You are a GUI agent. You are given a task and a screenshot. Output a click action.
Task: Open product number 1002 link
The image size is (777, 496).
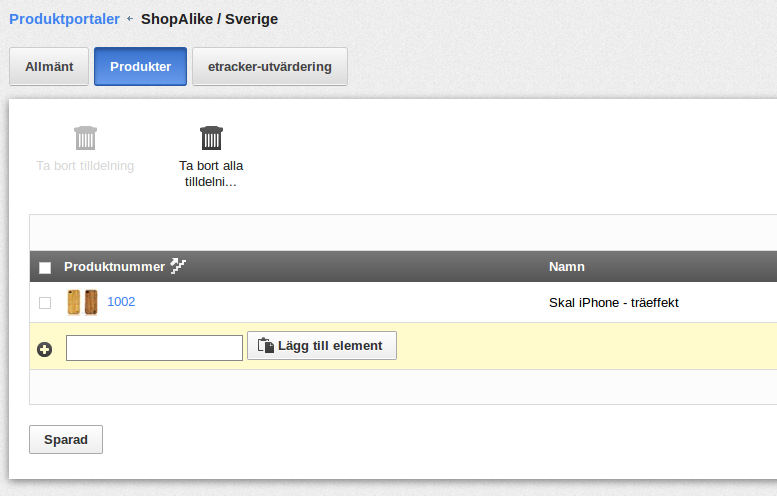(x=121, y=302)
